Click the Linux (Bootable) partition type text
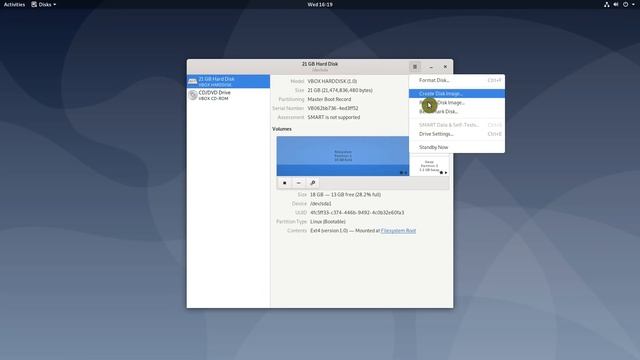 click(x=328, y=222)
